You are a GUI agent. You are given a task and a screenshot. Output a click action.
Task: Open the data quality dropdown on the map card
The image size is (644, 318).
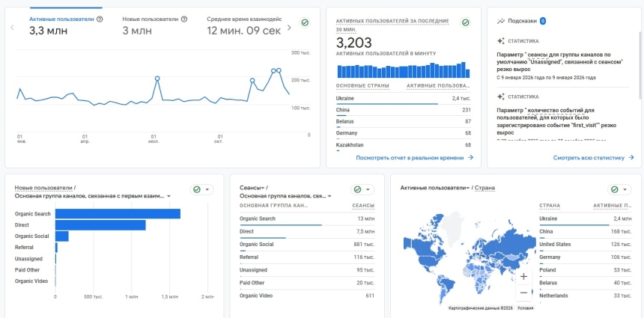619,190
